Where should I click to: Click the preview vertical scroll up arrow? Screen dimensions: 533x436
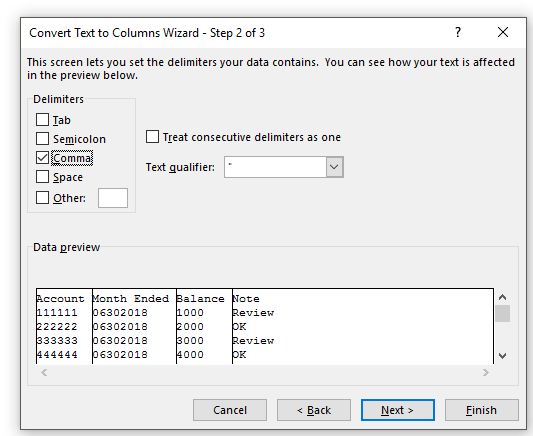tap(502, 297)
